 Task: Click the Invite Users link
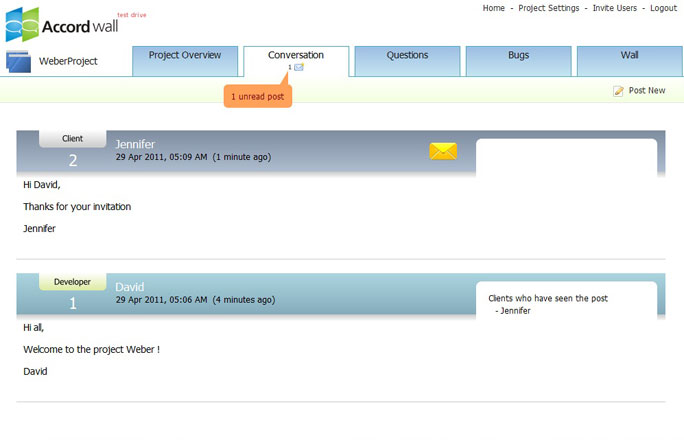(614, 8)
